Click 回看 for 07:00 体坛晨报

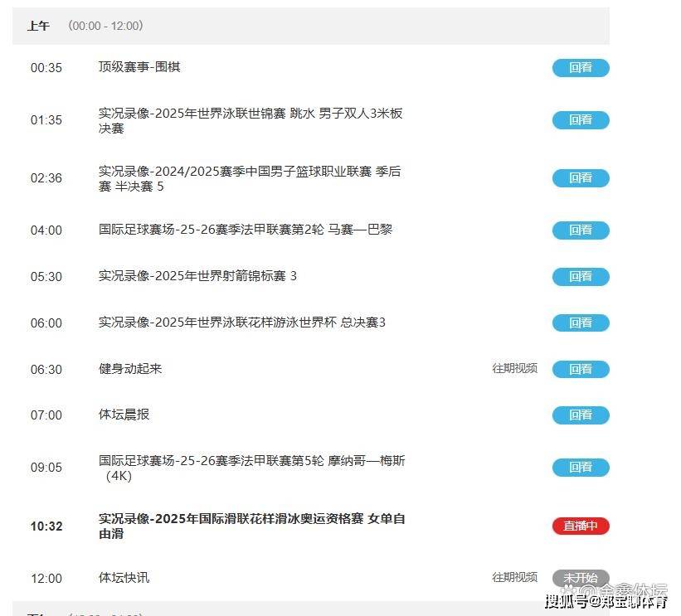tap(581, 415)
